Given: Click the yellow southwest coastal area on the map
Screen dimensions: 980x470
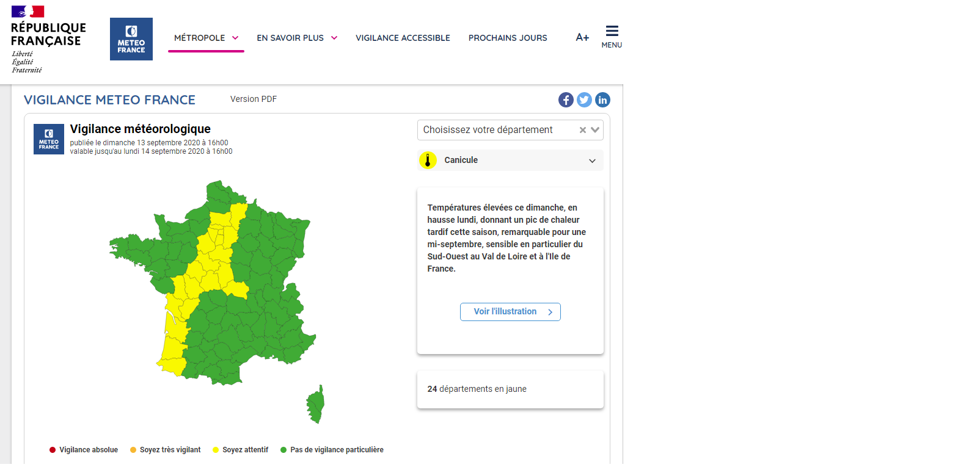Looking at the screenshot, I should (x=172, y=342).
